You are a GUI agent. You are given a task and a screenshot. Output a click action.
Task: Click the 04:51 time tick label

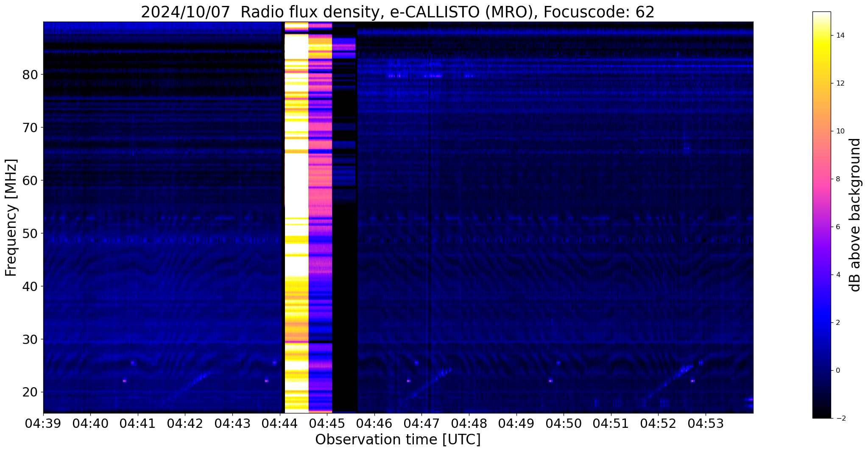click(x=611, y=423)
